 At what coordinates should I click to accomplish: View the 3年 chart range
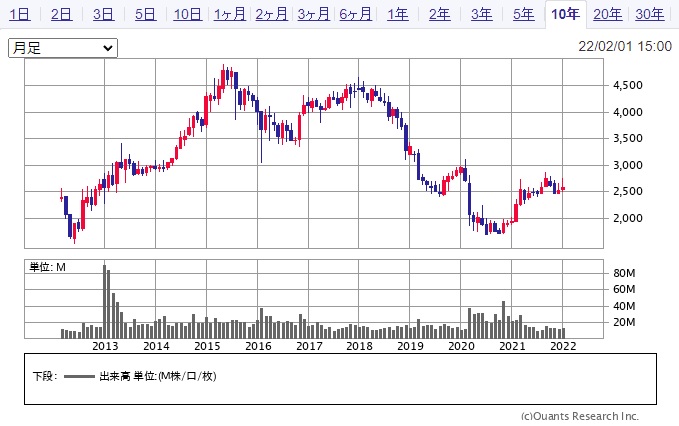pos(482,14)
